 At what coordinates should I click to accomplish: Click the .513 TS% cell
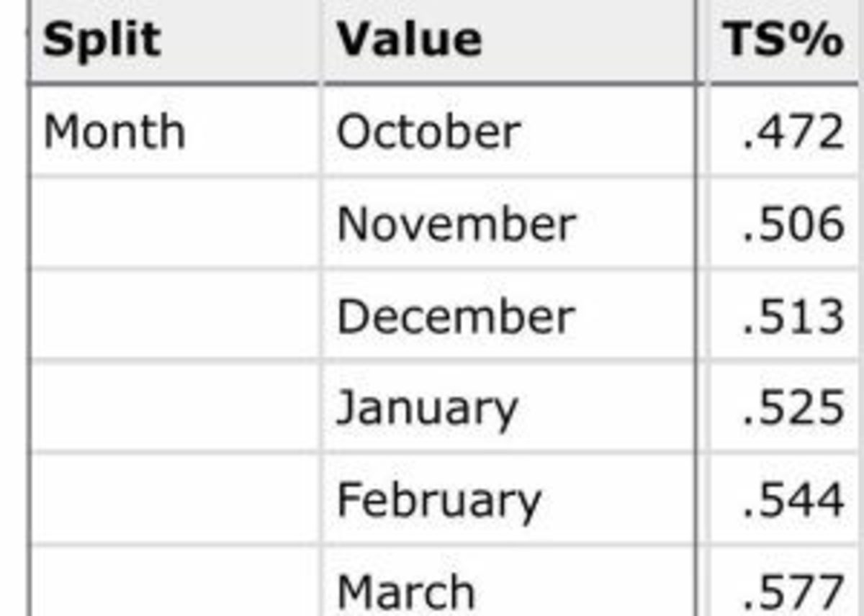pyautogui.click(x=793, y=316)
